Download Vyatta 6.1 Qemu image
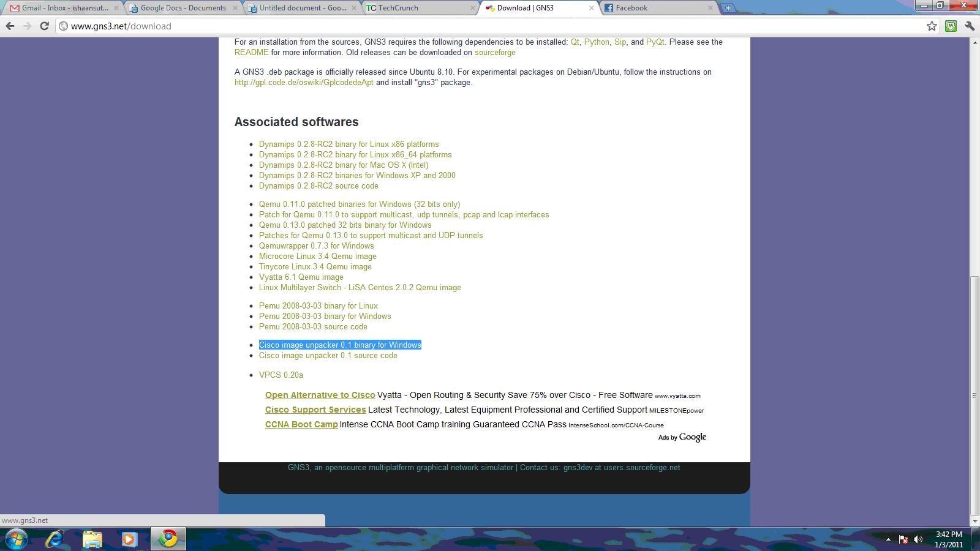Screen dimensions: 980x551 (x=301, y=277)
